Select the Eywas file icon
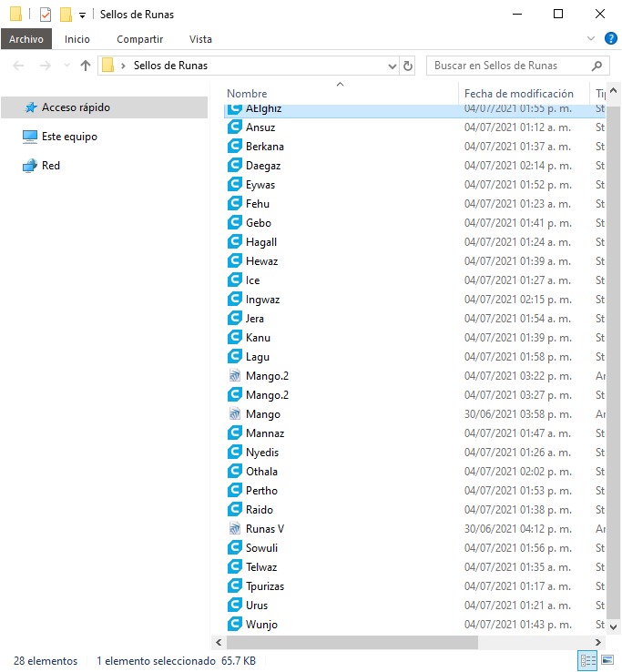 pyautogui.click(x=234, y=184)
